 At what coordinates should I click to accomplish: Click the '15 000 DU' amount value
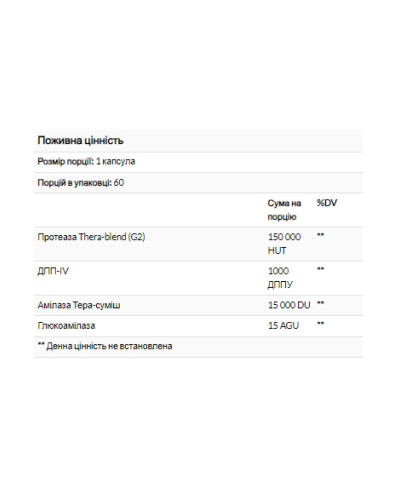pyautogui.click(x=289, y=305)
